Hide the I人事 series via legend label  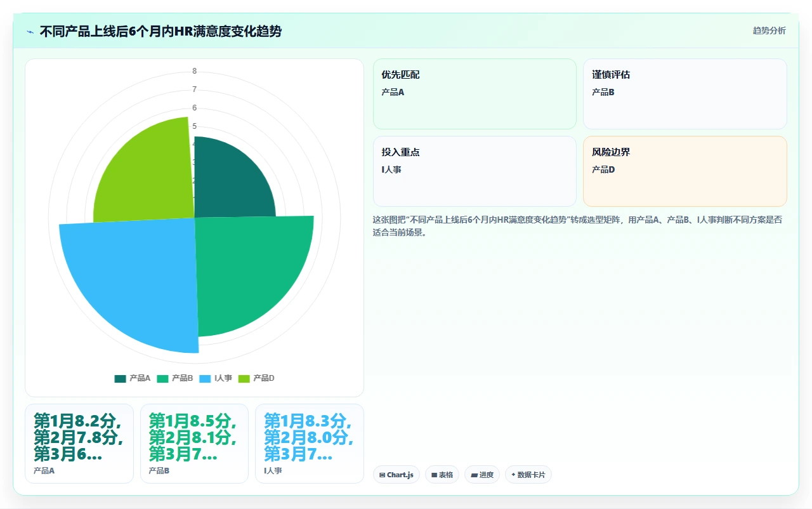tap(223, 378)
